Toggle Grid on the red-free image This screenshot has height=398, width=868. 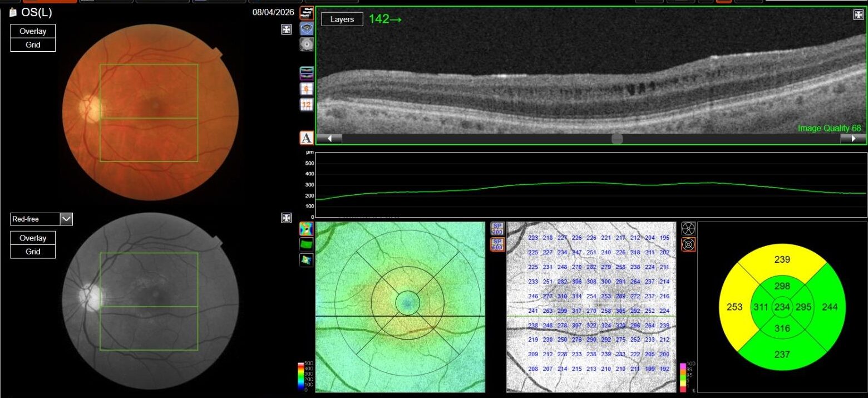tap(33, 252)
